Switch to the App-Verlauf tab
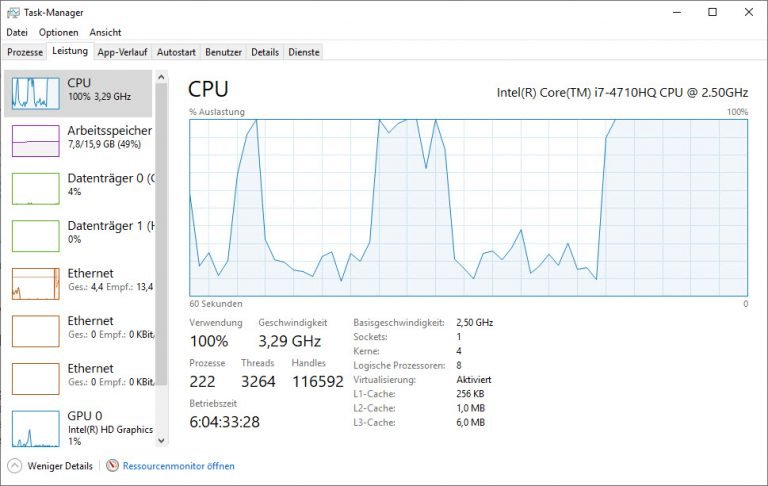The width and height of the screenshot is (768, 486). (123, 52)
